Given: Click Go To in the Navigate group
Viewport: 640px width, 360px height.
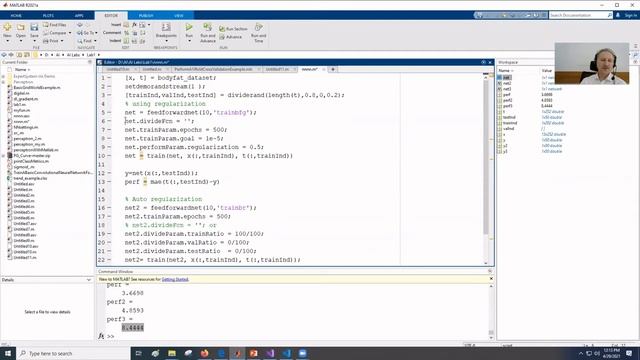Looking at the screenshot, I should pyautogui.click(x=86, y=33).
